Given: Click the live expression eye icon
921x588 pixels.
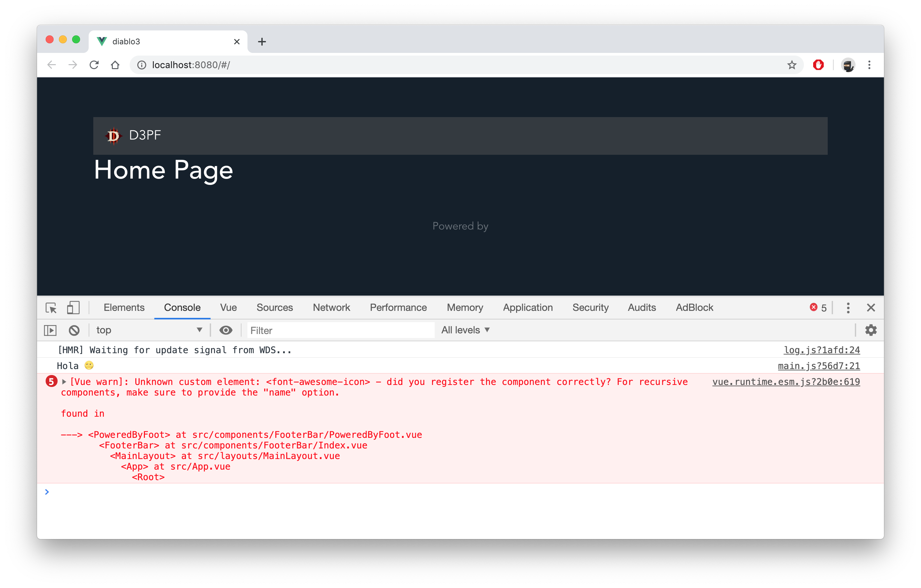Looking at the screenshot, I should pyautogui.click(x=226, y=330).
